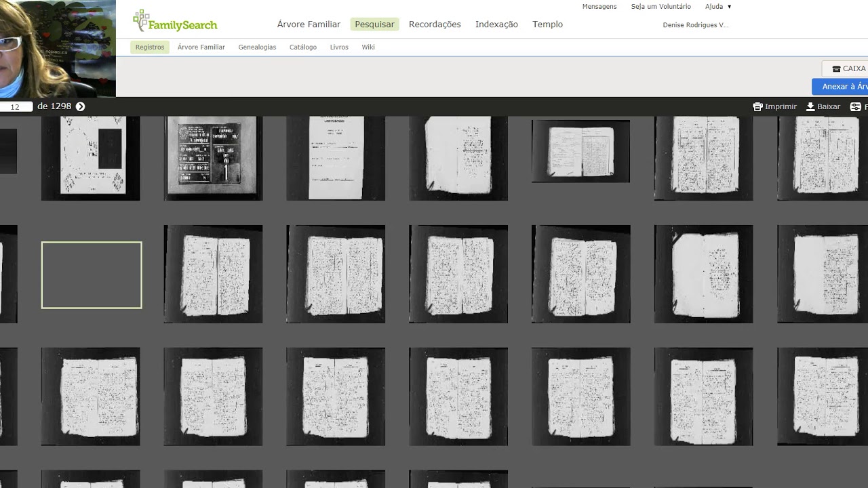Click the Baixar download icon
This screenshot has width=868, height=488.
pyautogui.click(x=810, y=106)
